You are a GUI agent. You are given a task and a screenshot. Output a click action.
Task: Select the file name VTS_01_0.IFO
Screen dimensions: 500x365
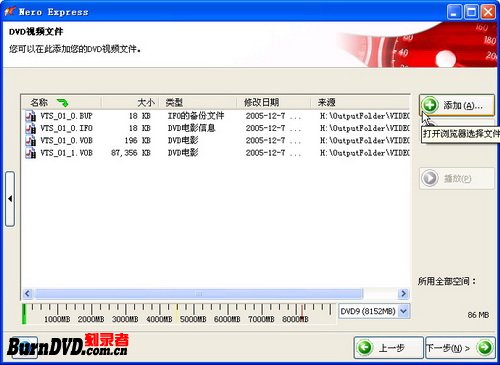point(66,128)
